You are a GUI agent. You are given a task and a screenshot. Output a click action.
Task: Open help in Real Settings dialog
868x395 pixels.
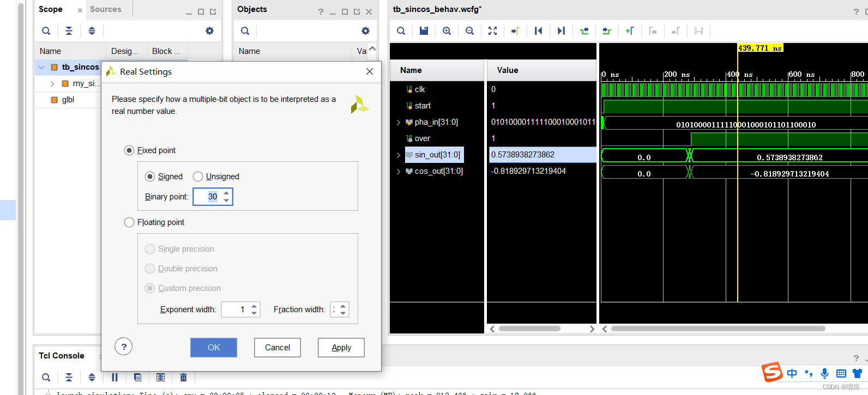124,347
